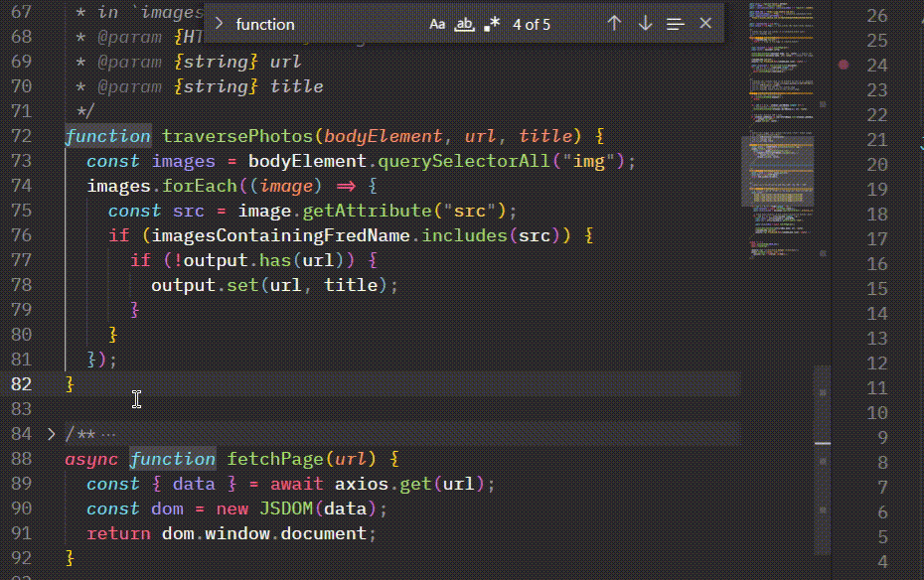Click the "await" keyword on line 89

(297, 484)
